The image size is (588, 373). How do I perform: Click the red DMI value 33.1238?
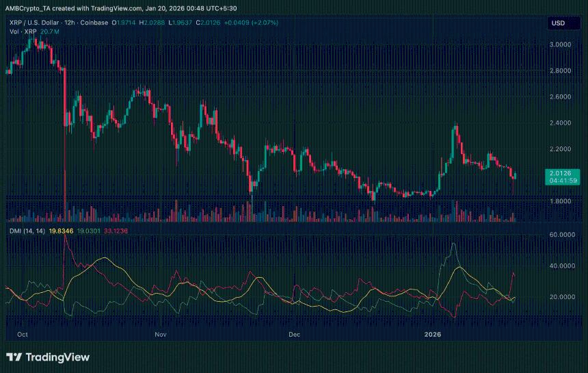(116, 231)
